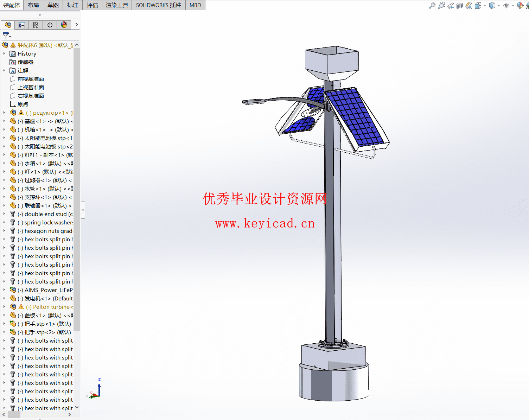Select the 灯<1> lamp component
529x420 pixels.
coord(45,172)
